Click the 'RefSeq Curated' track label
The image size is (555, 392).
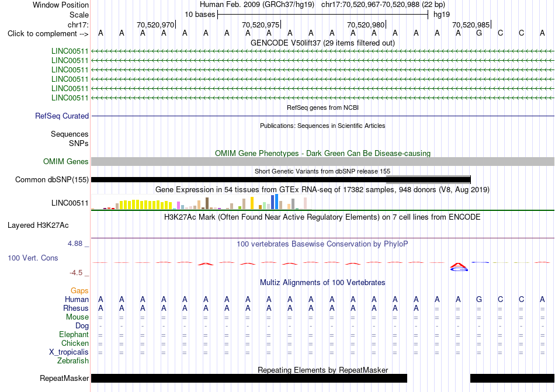[62, 116]
